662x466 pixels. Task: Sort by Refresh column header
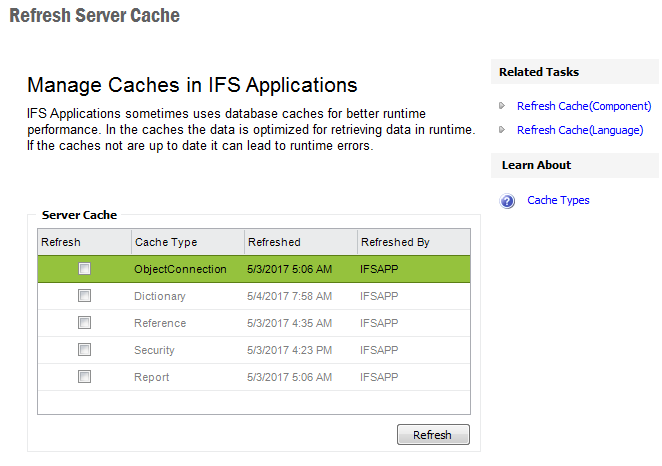[x=84, y=242]
